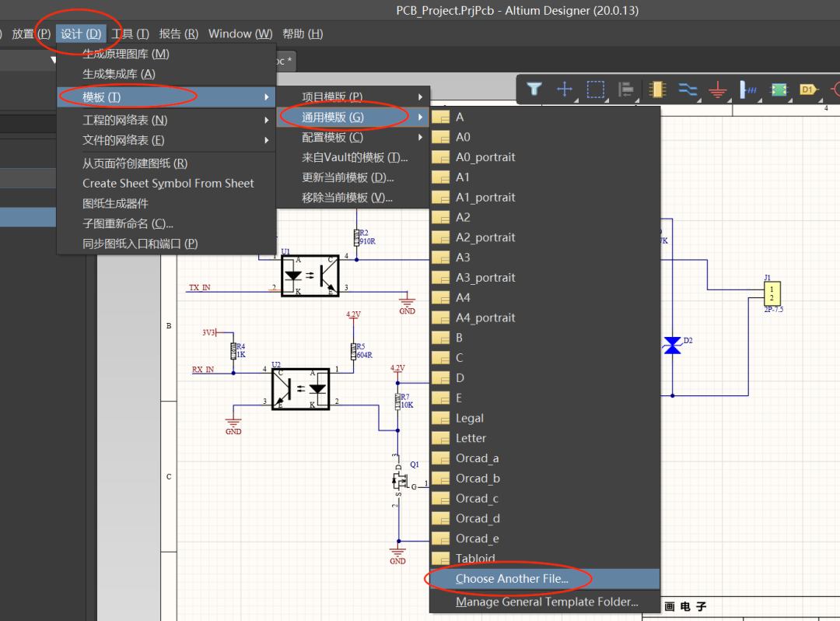840x621 pixels.
Task: Open the 工具 (T) menu
Action: (x=130, y=33)
